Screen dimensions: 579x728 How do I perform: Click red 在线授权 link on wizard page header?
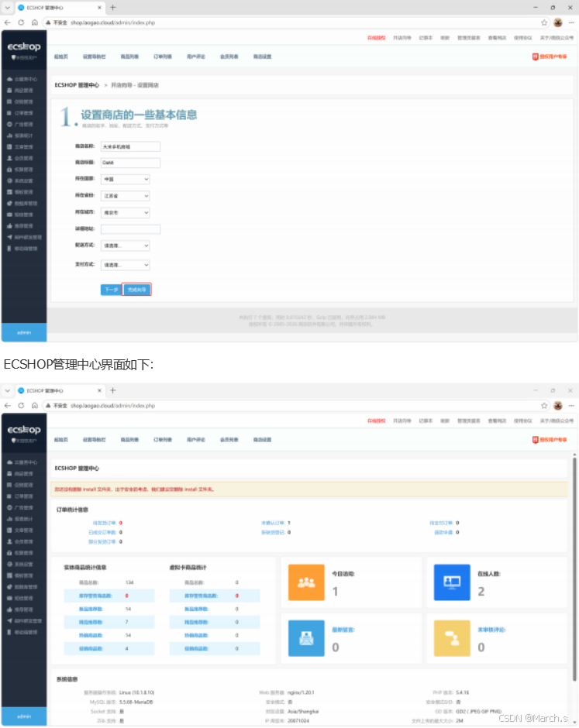point(377,38)
